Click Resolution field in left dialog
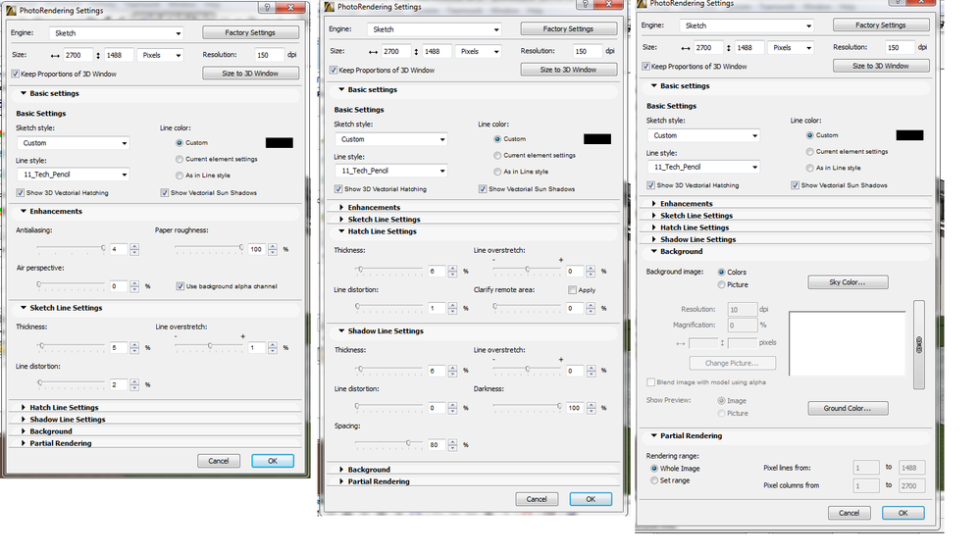This screenshot has height=553, width=980. click(x=269, y=55)
